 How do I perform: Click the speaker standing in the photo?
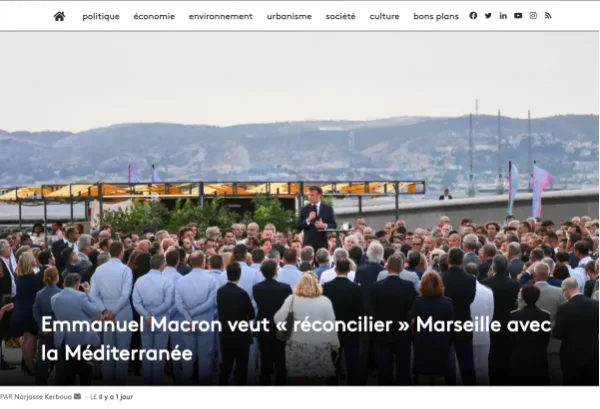coord(316,218)
